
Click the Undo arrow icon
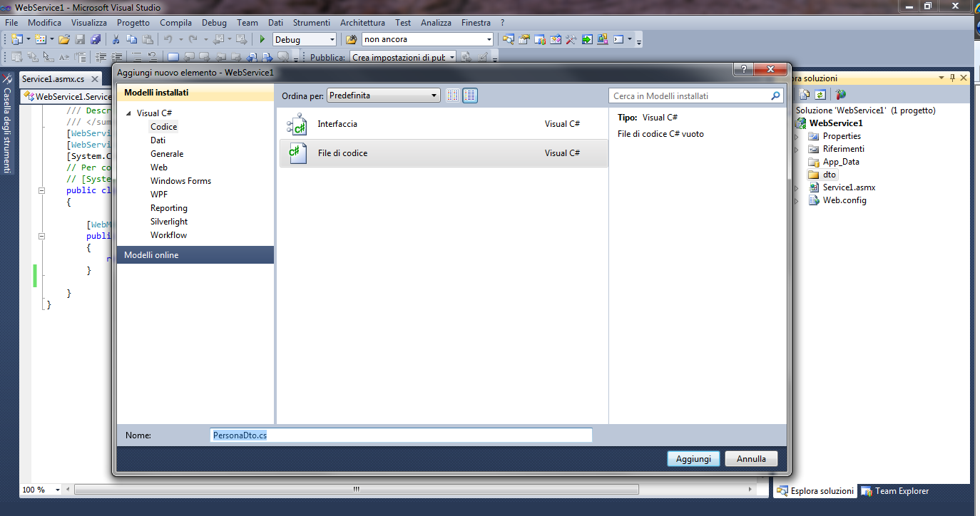tap(168, 39)
